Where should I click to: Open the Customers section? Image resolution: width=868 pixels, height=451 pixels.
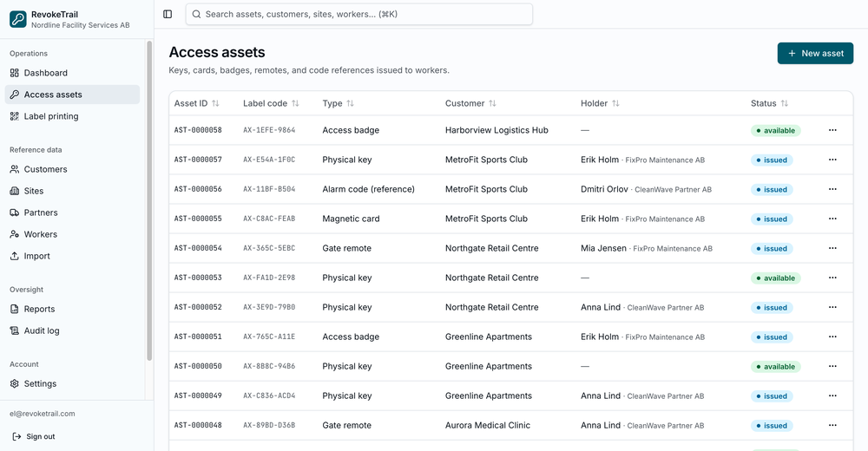pyautogui.click(x=72, y=169)
